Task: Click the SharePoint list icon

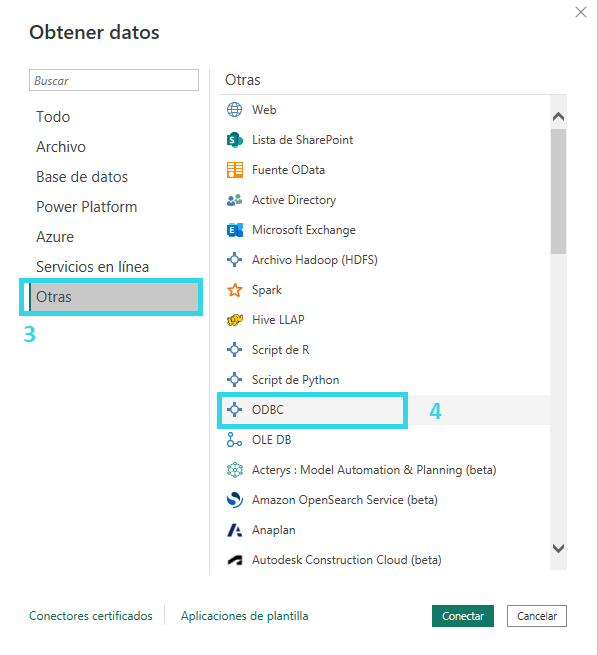Action: tap(234, 140)
